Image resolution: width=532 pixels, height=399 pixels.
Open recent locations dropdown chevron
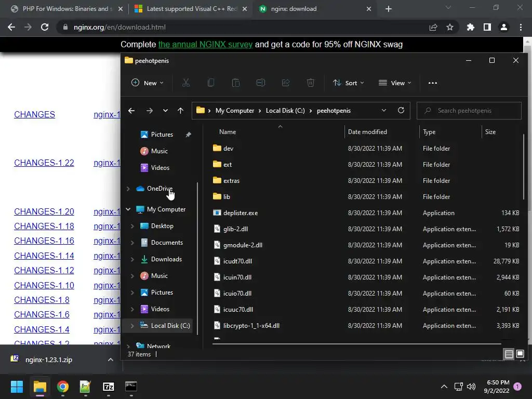[165, 111]
